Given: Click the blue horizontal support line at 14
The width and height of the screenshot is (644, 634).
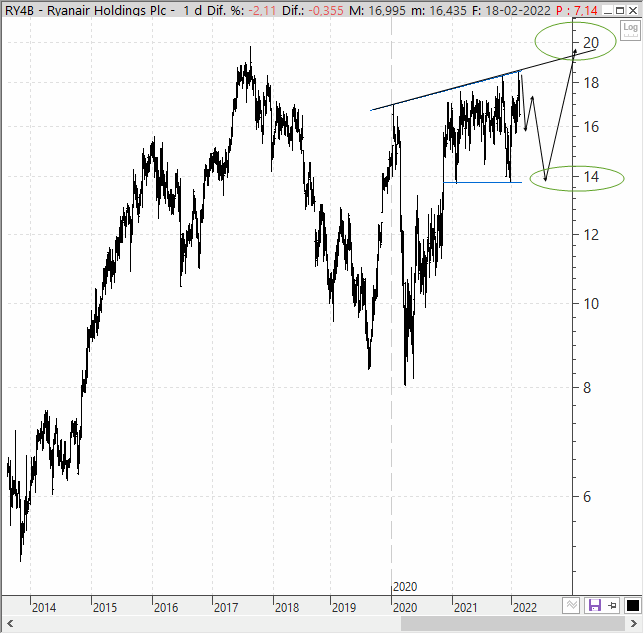Looking at the screenshot, I should pos(483,182).
